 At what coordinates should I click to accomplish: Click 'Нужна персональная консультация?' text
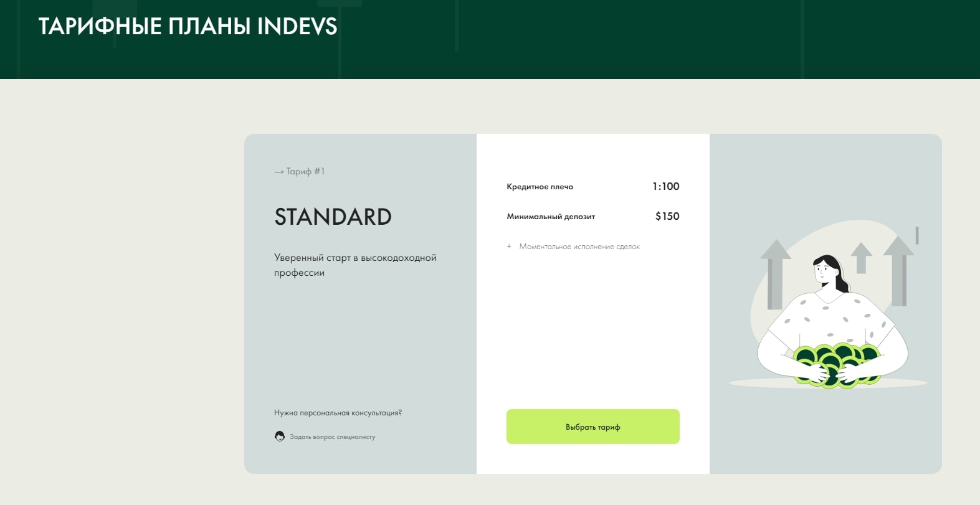click(x=338, y=413)
